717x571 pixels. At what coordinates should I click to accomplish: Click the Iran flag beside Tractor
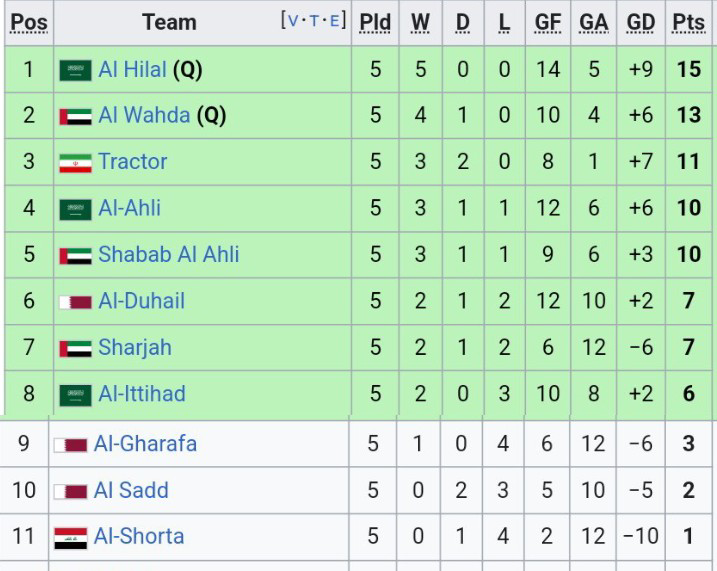[x=75, y=162]
